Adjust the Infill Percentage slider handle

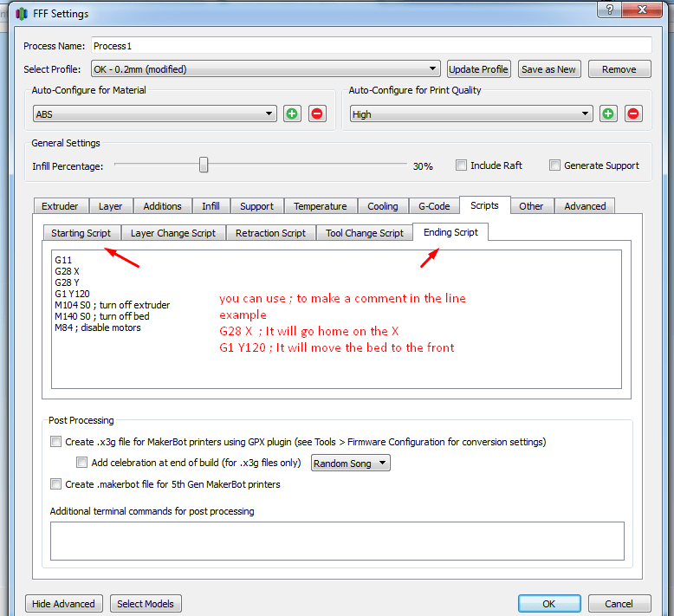pos(204,165)
